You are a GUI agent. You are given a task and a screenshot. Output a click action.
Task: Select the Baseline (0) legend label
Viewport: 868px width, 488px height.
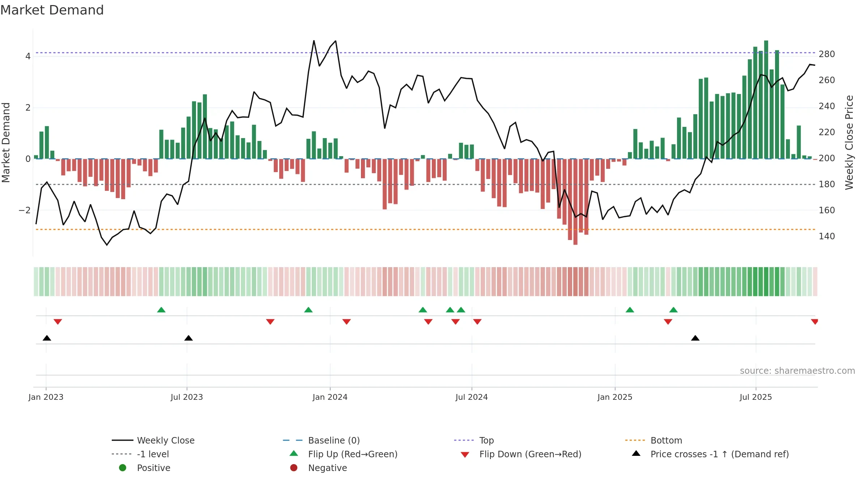click(x=334, y=440)
